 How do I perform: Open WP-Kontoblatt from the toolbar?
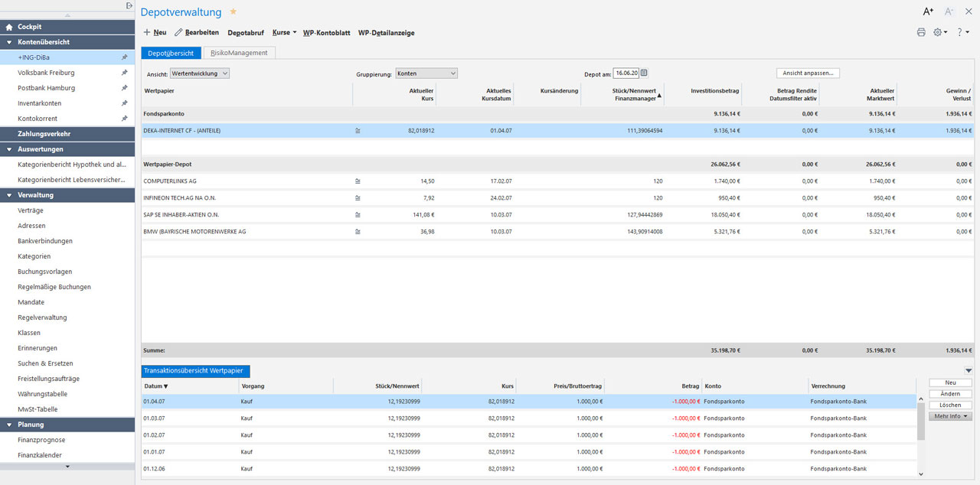coord(327,33)
